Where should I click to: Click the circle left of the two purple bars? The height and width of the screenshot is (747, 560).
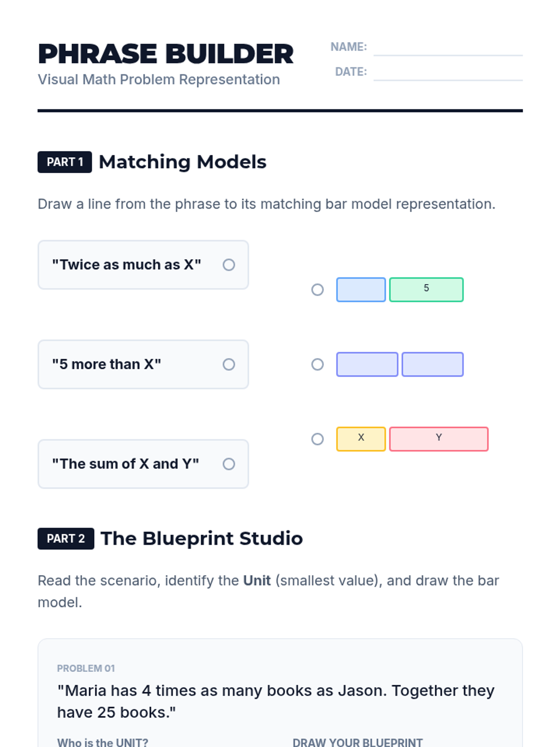[x=317, y=364]
